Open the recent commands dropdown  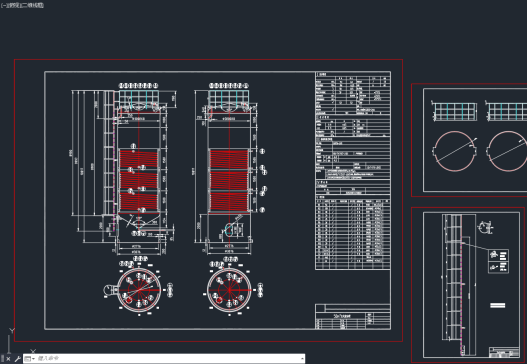[x=30, y=359]
